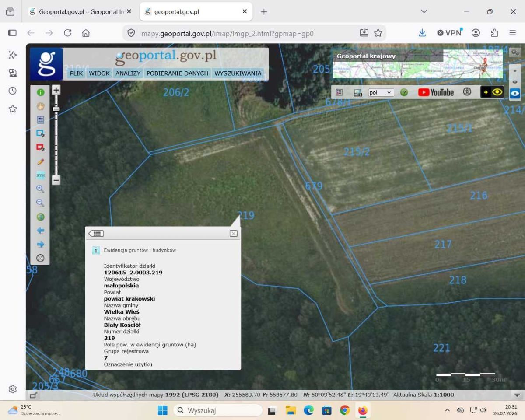Zoom out with the minus button on slider
Screen dimensions: 525x420
tap(56, 180)
